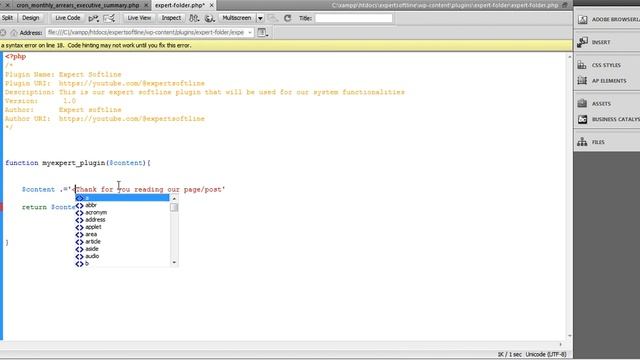Screen dimensions: 640x360
Task: Click the tag icon of highlighted 'a' hint
Action: (80, 198)
